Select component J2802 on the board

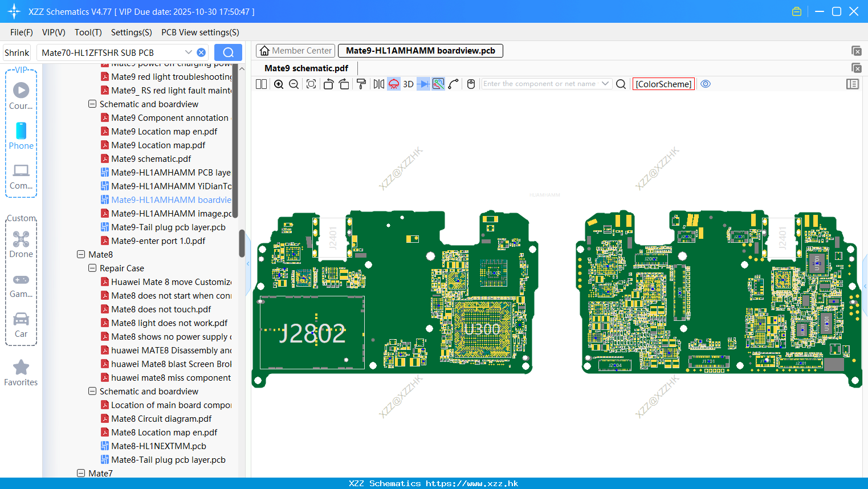click(312, 333)
